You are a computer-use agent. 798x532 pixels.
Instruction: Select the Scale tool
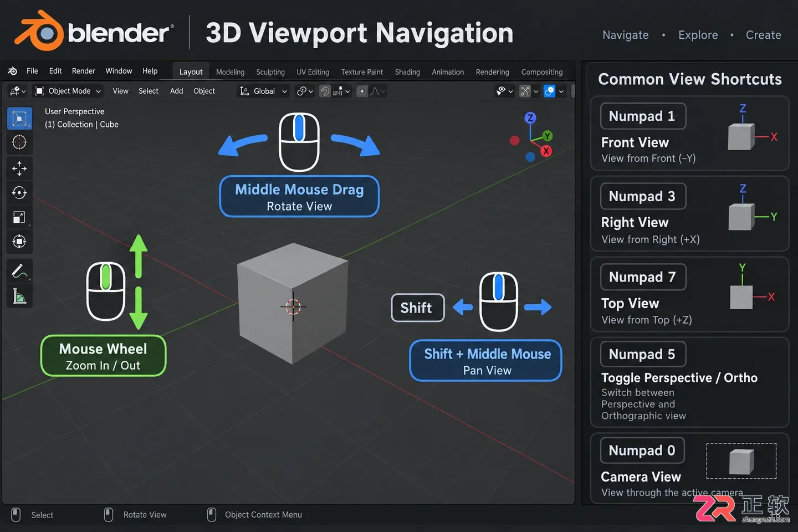coord(19,217)
